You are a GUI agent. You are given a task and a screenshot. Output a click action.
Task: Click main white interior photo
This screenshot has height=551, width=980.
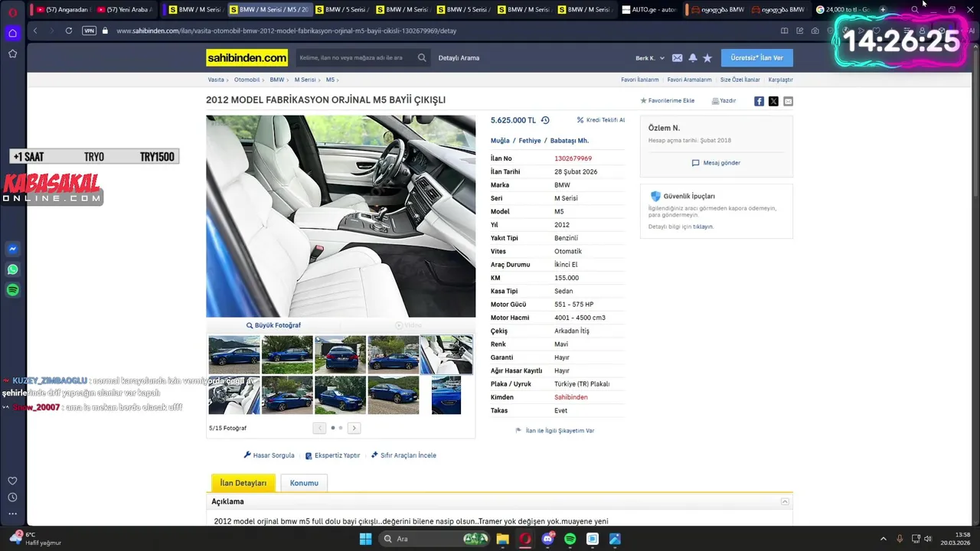point(341,216)
